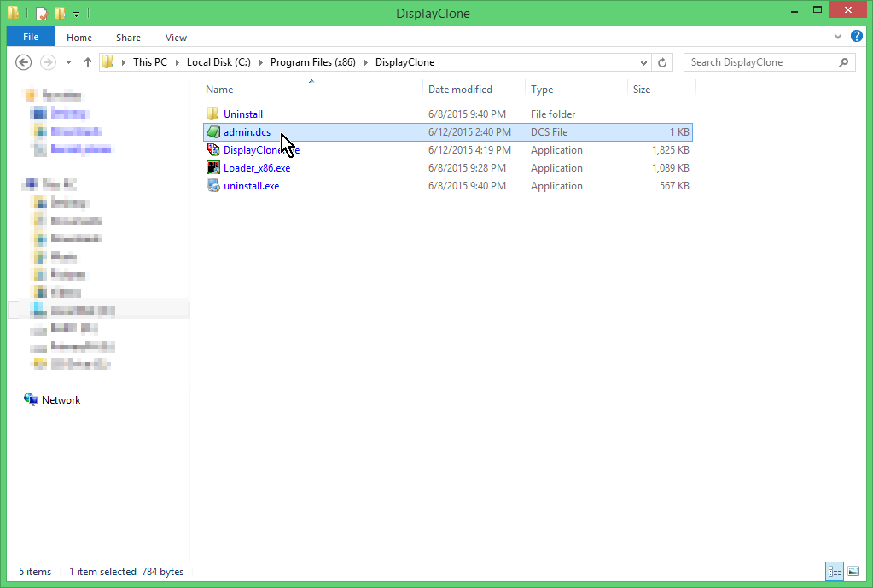The image size is (873, 588).
Task: Open Help with the blue question mark
Action: 856,37
